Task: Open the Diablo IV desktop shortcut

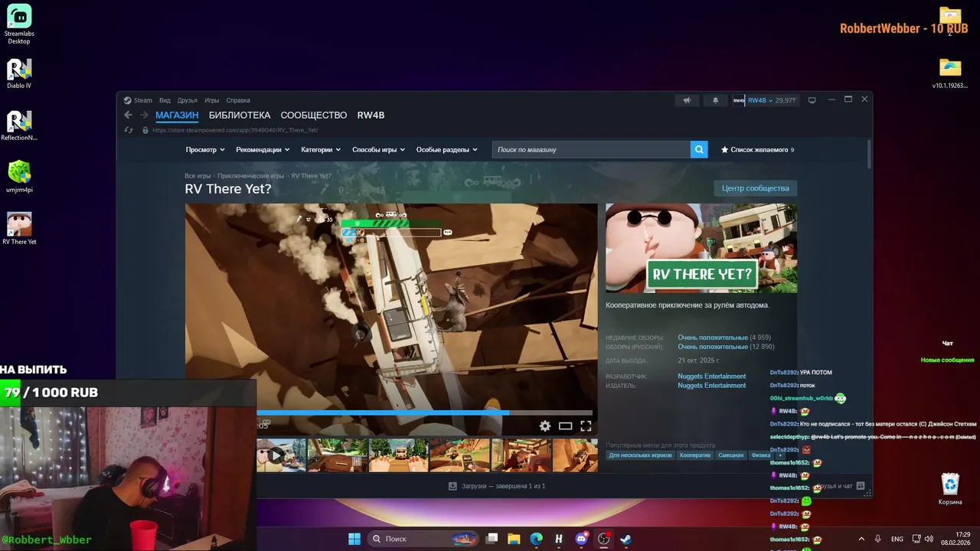Action: (19, 73)
